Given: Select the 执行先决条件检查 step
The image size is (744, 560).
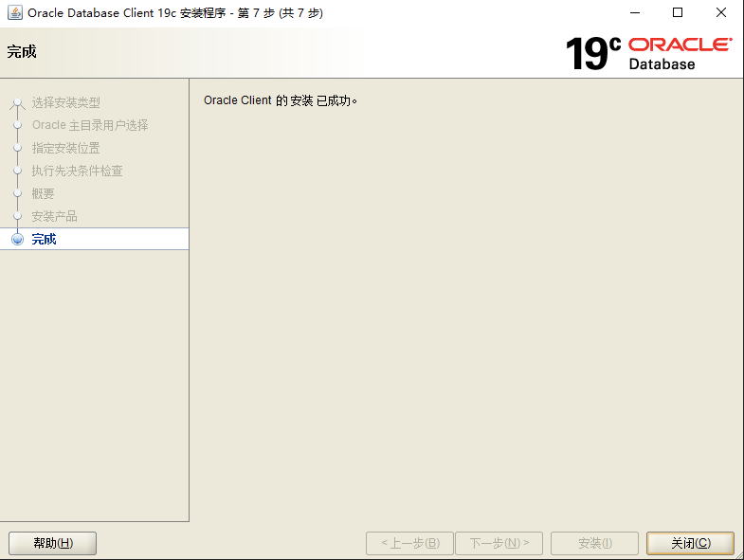Looking at the screenshot, I should click(x=78, y=171).
